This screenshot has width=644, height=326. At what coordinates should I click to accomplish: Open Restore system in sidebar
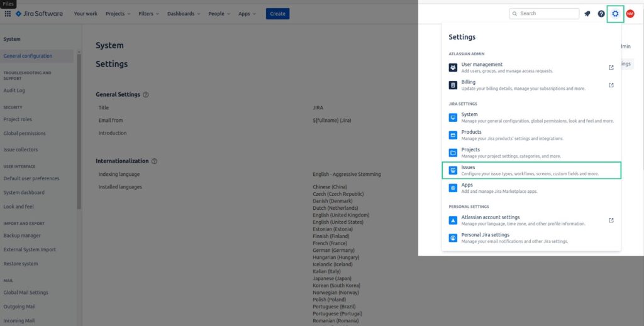point(21,264)
